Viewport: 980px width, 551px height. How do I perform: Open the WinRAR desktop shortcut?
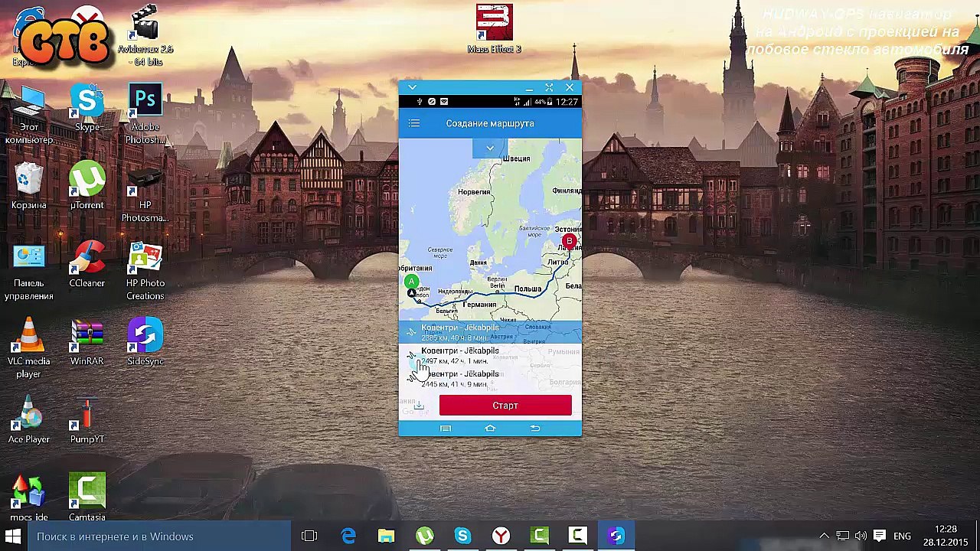(x=87, y=343)
